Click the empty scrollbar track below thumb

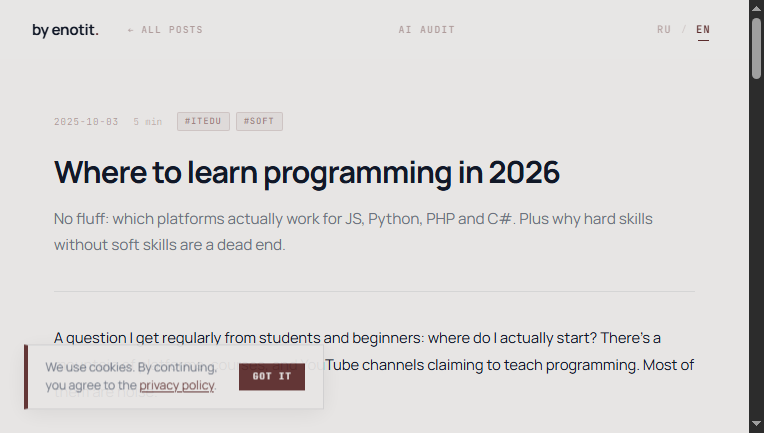(756, 250)
